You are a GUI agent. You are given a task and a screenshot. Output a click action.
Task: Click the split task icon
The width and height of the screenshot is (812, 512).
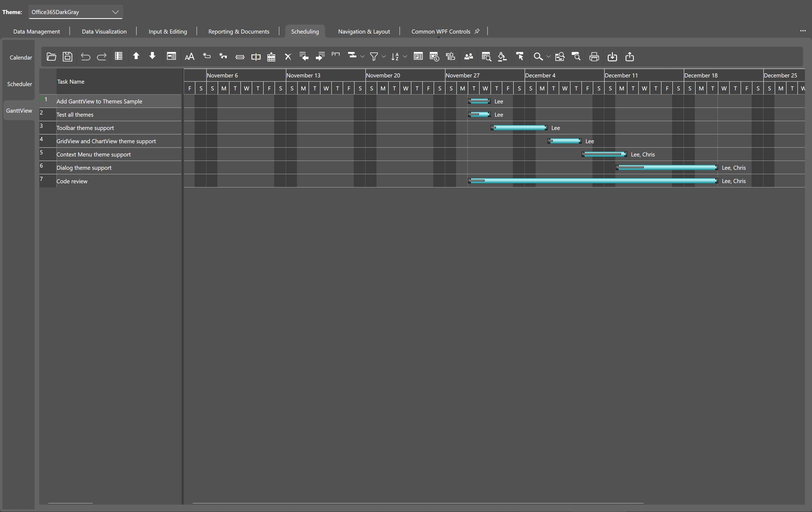coord(256,57)
